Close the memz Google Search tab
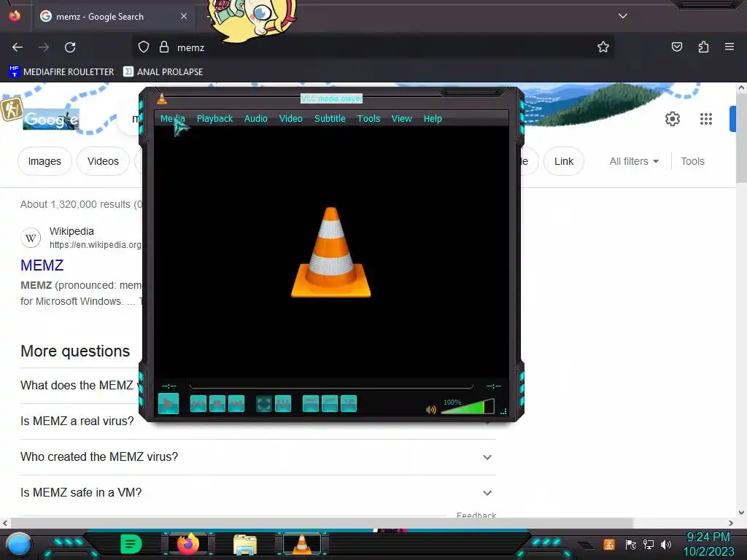 183,16
